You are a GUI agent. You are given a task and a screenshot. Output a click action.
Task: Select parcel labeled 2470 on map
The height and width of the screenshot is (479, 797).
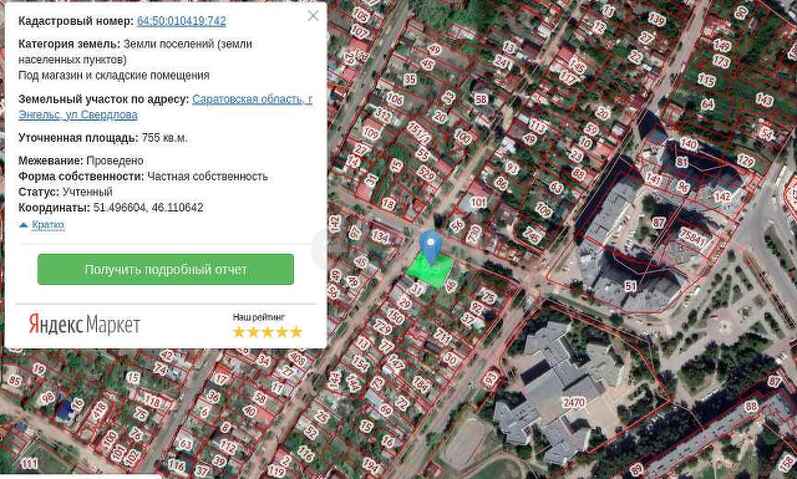pos(574,403)
